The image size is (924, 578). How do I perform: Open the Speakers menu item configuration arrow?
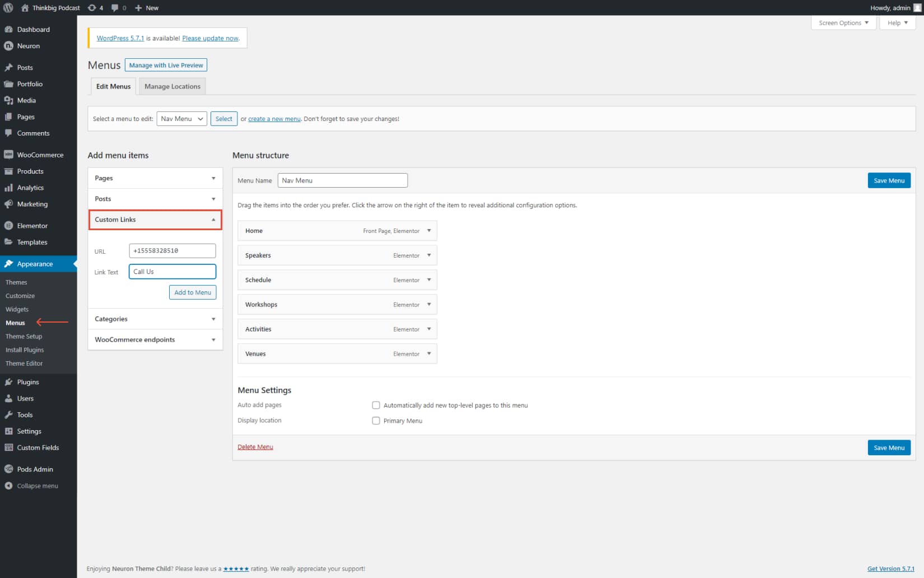pyautogui.click(x=429, y=255)
